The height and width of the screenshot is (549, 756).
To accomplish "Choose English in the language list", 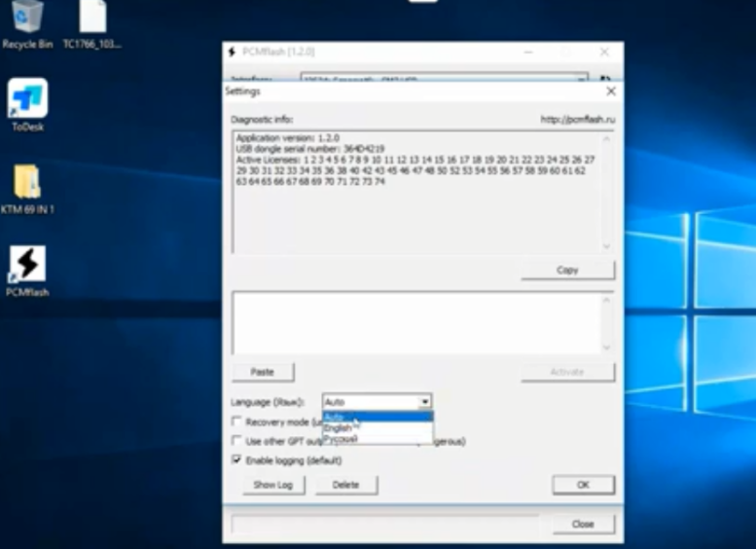I will coord(378,428).
